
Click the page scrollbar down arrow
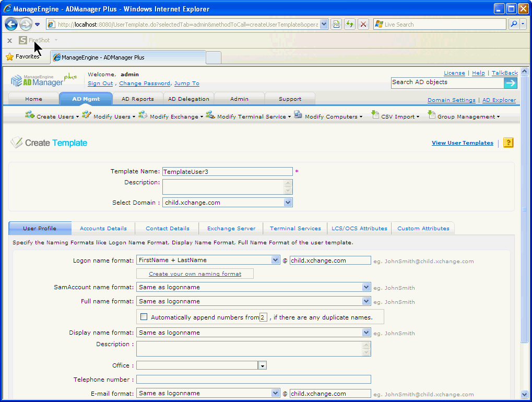(x=524, y=394)
